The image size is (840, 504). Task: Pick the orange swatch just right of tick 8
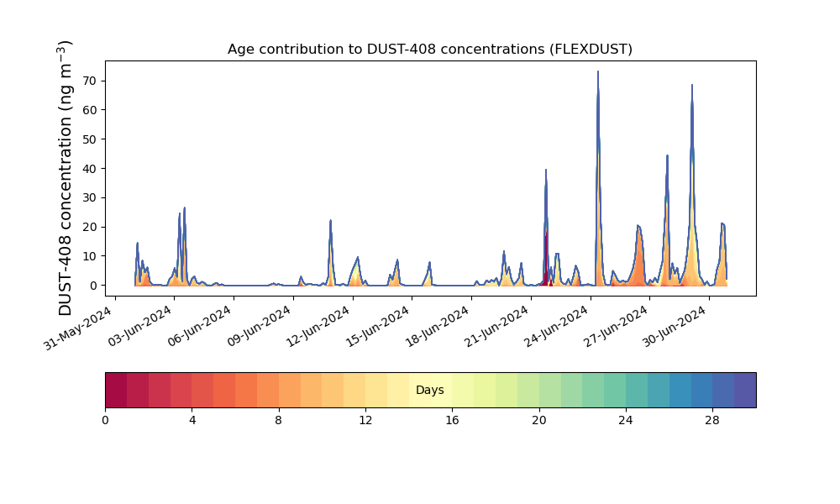[x=290, y=390]
